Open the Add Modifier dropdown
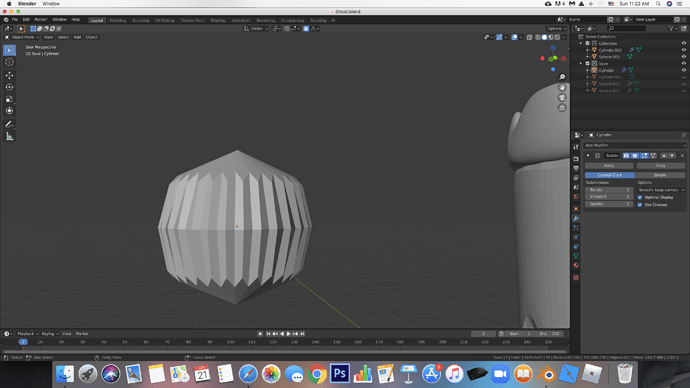 (635, 145)
